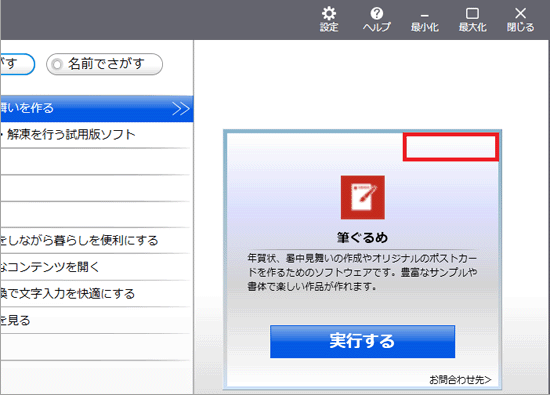
Task: Choose しながら暮らしを便利にする list row
Action: (x=96, y=241)
